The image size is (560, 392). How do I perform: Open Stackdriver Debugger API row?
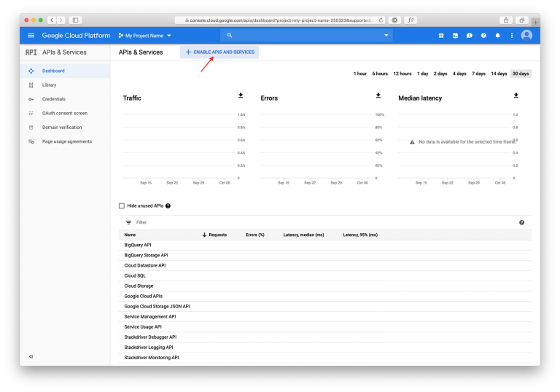click(x=325, y=337)
